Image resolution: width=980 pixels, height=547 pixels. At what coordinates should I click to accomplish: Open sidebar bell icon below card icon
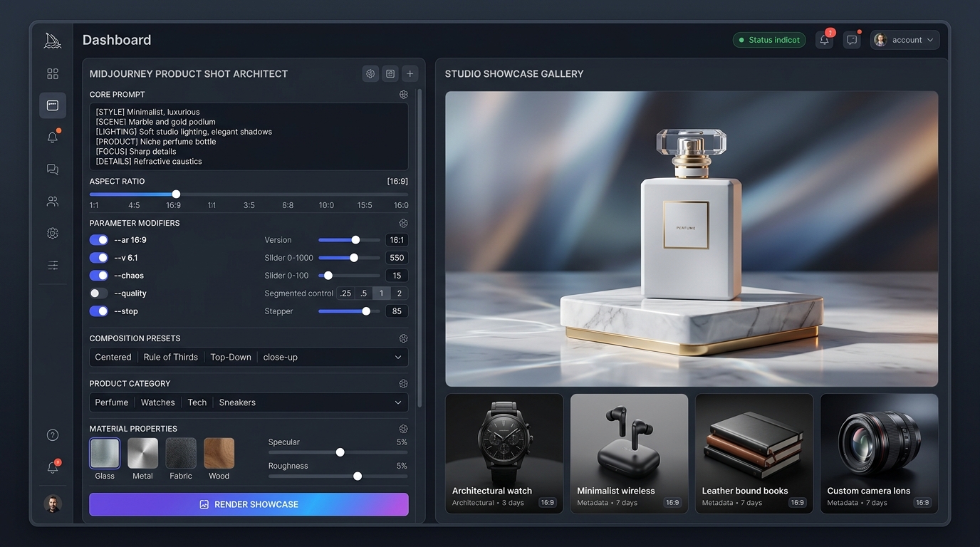click(53, 137)
